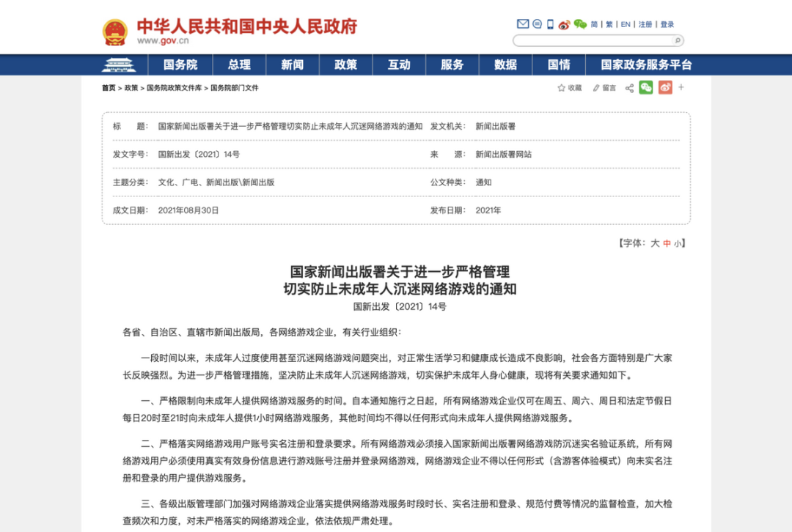This screenshot has height=532, width=792.
Task: Open the 国家政务服务平台 nav item
Action: [x=647, y=64]
